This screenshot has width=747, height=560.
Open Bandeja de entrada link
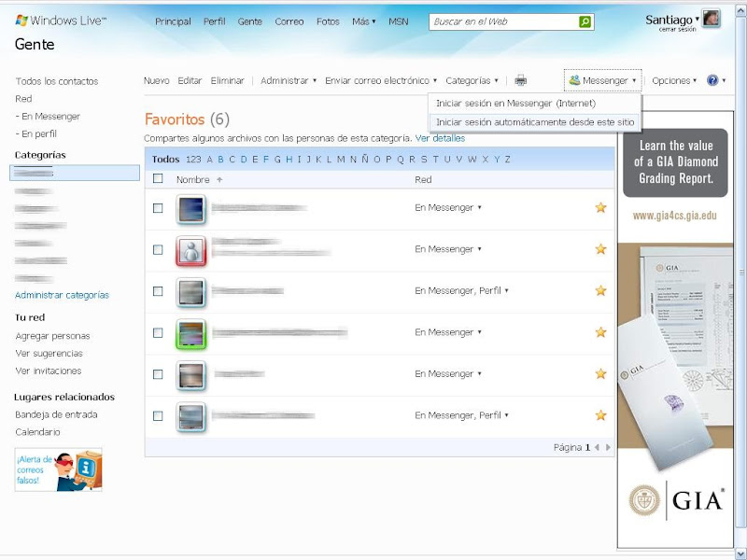point(56,414)
